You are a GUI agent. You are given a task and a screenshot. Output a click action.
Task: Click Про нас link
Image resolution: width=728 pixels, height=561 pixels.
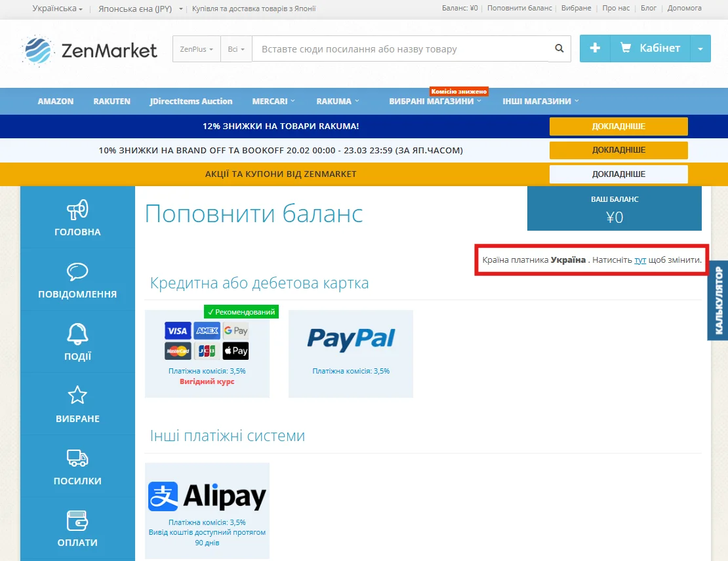616,8
